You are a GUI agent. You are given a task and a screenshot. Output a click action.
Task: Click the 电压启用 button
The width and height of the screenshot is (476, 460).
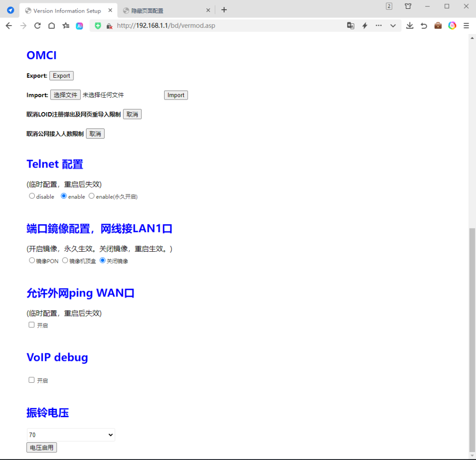42,448
